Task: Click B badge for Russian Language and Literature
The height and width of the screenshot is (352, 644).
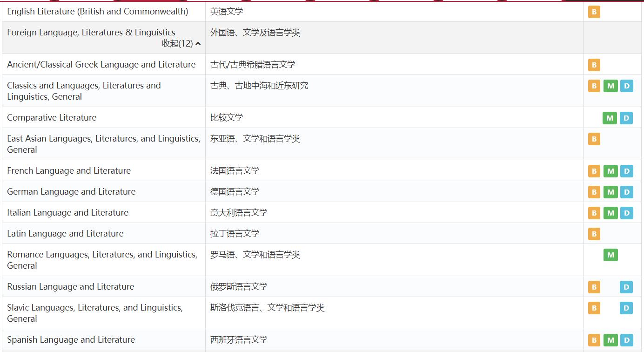Action: [x=594, y=287]
